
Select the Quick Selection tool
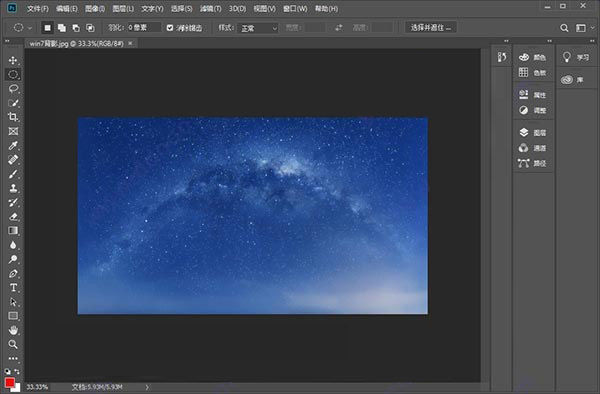(x=13, y=103)
